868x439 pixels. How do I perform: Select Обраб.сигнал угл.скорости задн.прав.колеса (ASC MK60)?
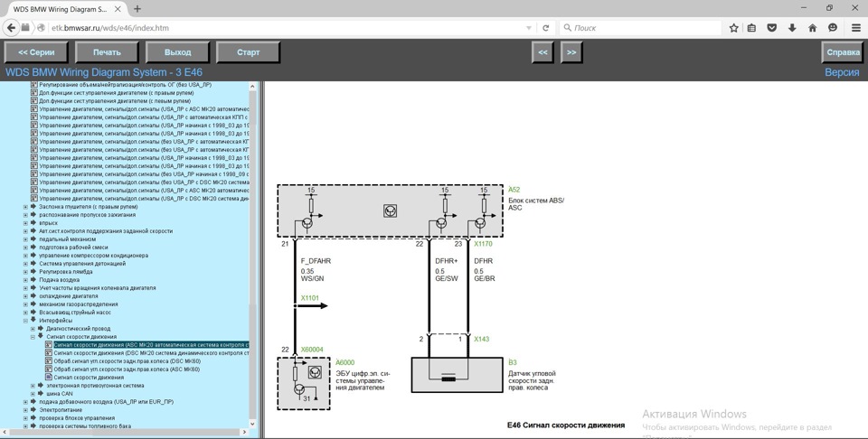tap(127, 369)
